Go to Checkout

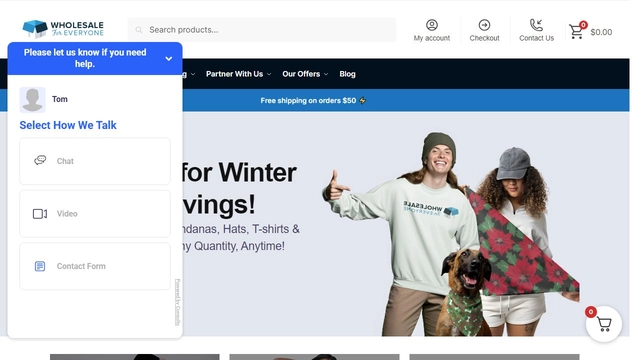click(484, 30)
